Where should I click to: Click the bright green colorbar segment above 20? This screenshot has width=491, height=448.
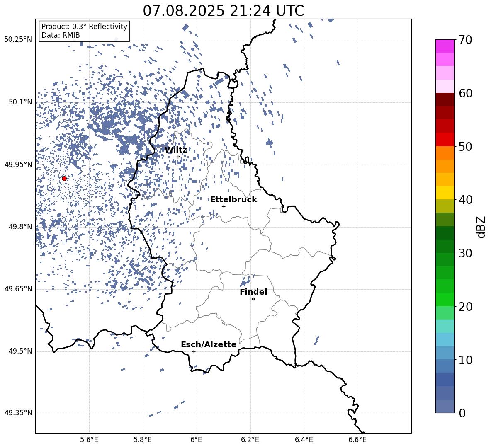pyautogui.click(x=445, y=299)
